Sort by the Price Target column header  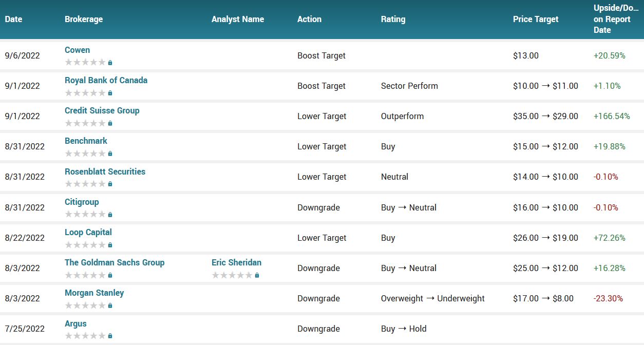[x=536, y=19]
